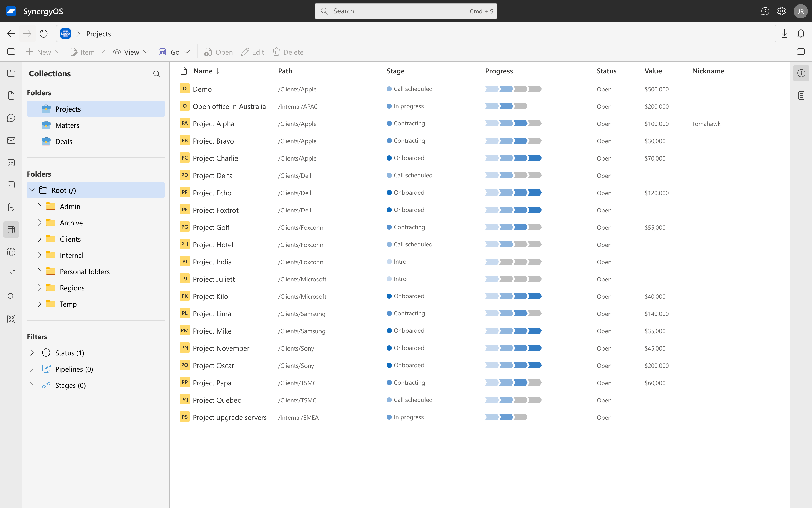Open the tasks checkbox icon in left rail
This screenshot has height=508, width=812.
tap(11, 185)
